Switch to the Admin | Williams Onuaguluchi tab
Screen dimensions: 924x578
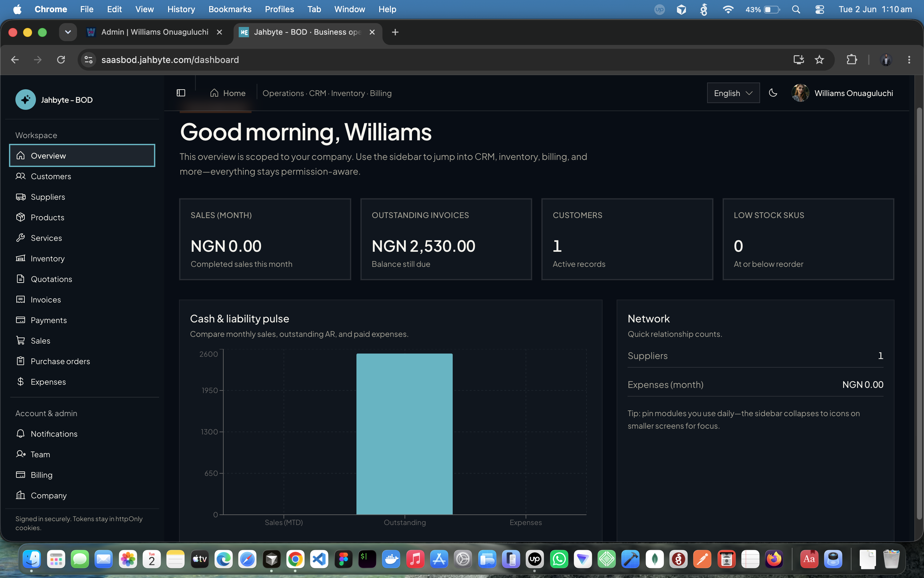(x=155, y=32)
